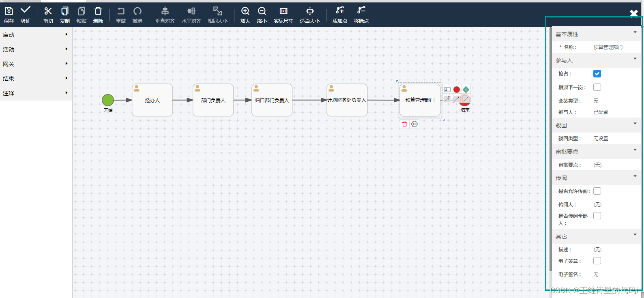Save the workflow with the 保存 icon
Viewport: 644px width, 298px height.
9,15
